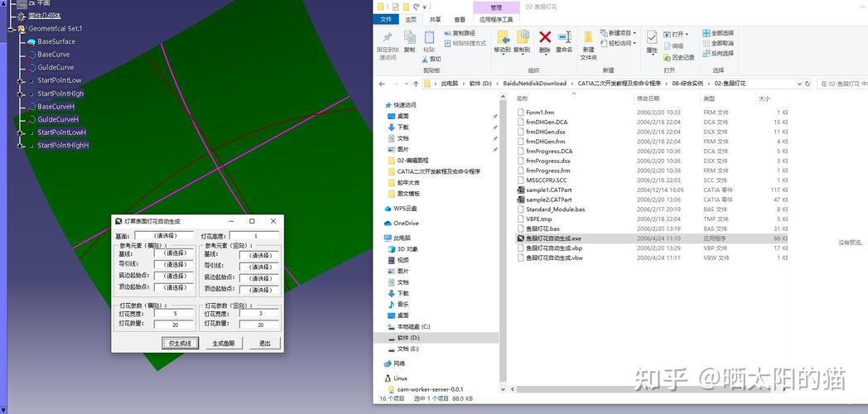The image size is (868, 414).
Task: Click the Up one level arrow
Action: [416, 84]
